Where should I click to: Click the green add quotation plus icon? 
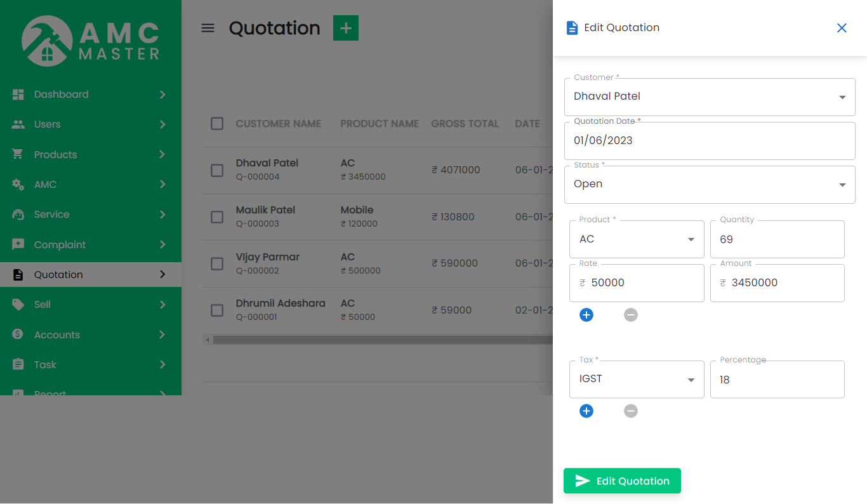click(346, 28)
